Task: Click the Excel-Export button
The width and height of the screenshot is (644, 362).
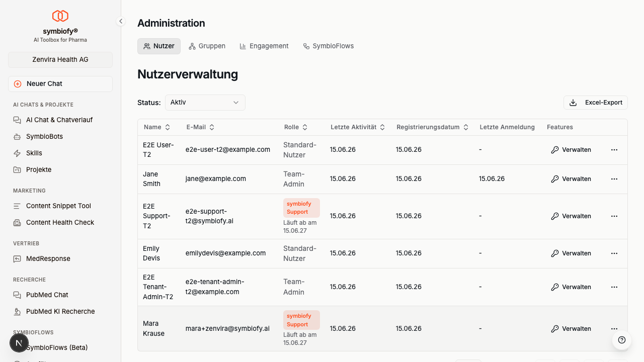Action: [596, 103]
